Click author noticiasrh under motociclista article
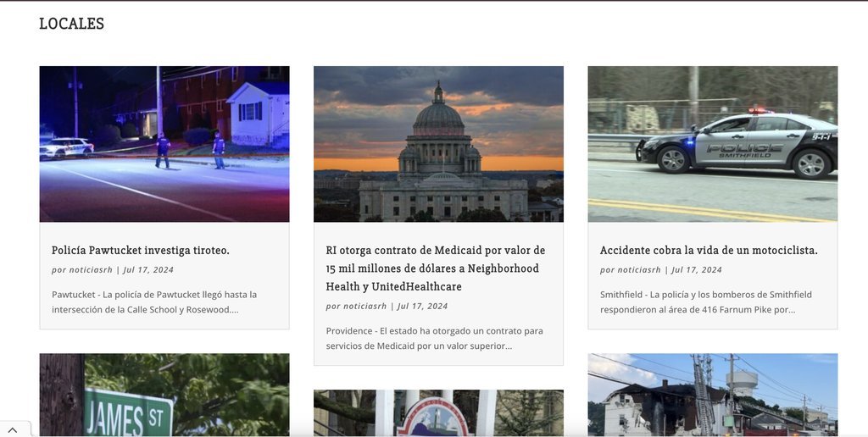Screen dimensions: 868x437 [x=639, y=270]
